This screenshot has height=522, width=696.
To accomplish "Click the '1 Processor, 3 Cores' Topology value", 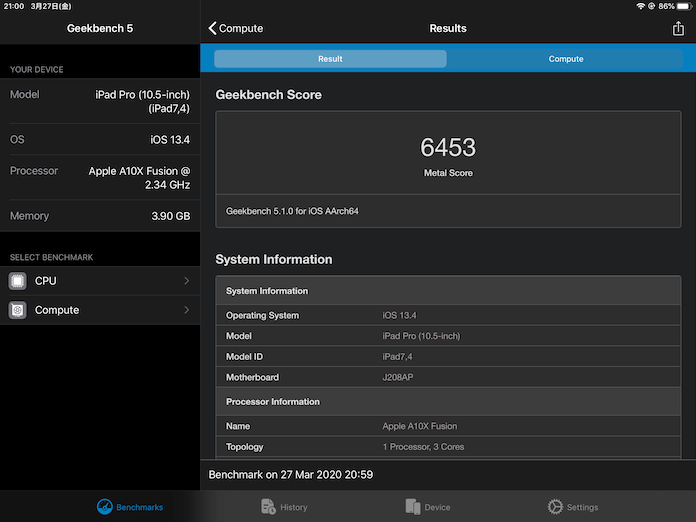I will pos(423,447).
